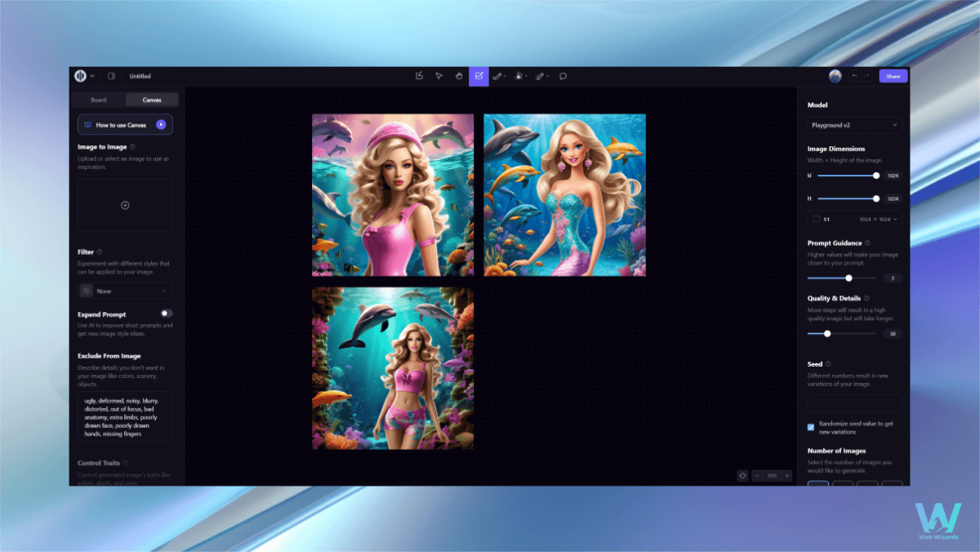Select first Number of Images option
This screenshot has width=980, height=552.
818,483
